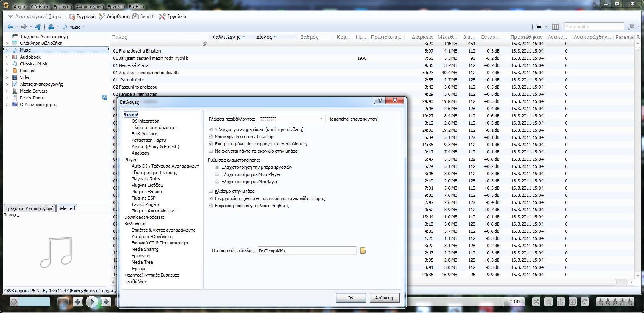Click the Εγγραφή (burn disc) toolbar icon
The height and width of the screenshot is (313, 644).
pos(72,16)
